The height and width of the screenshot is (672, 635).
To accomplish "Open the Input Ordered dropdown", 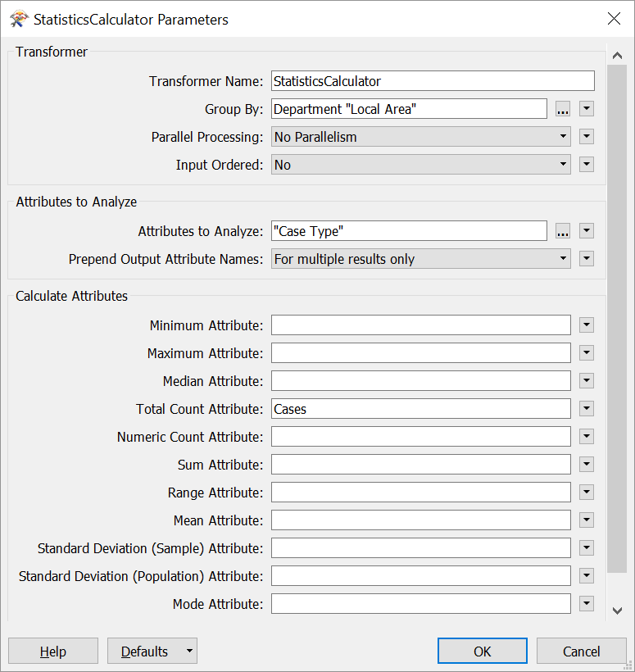I will [421, 165].
